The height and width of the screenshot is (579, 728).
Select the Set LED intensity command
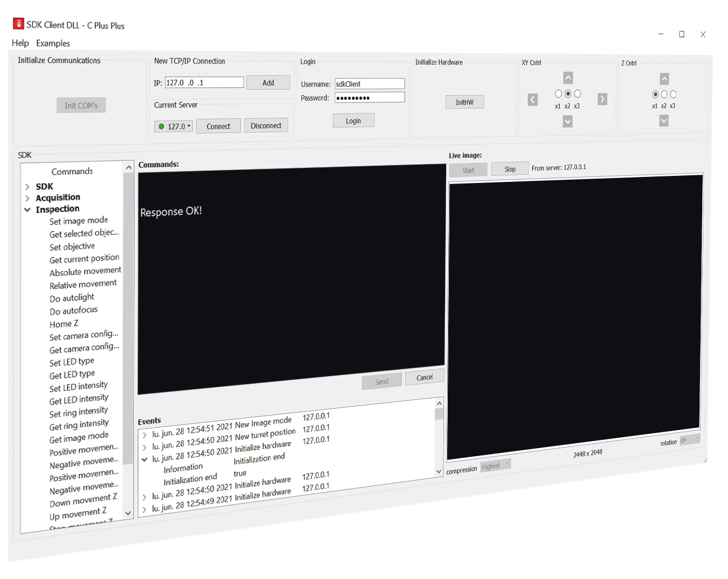point(78,387)
